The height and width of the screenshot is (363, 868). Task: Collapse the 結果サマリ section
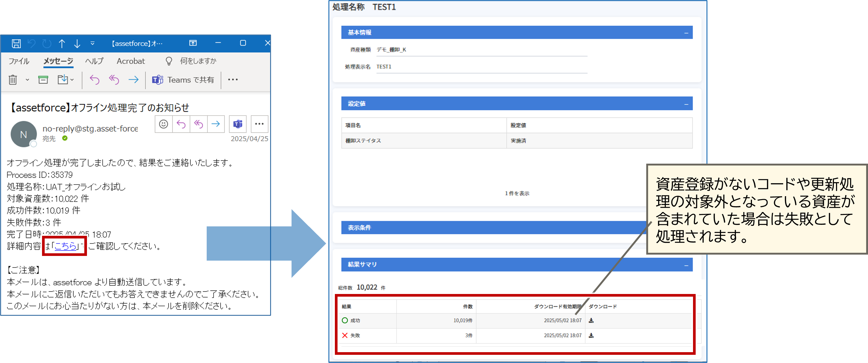pyautogui.click(x=686, y=266)
